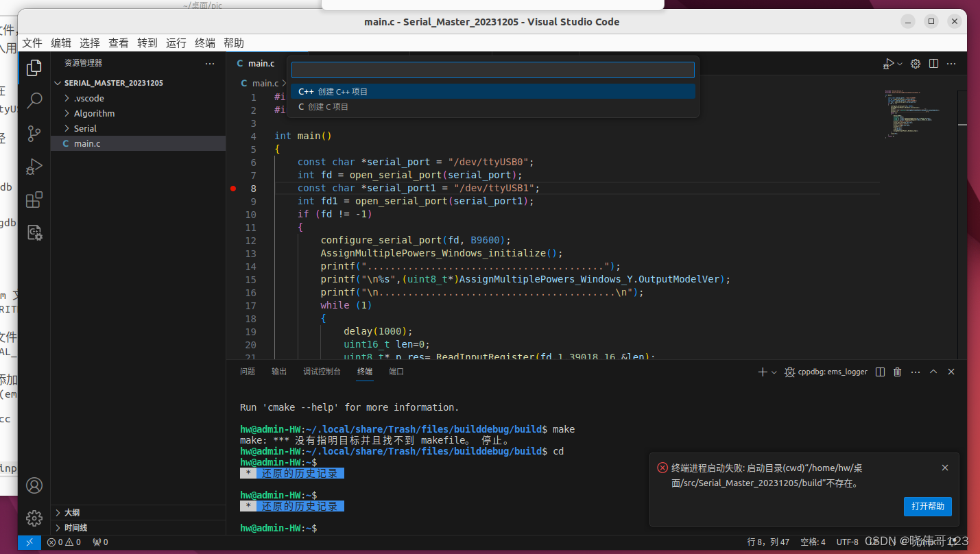Click the 行 8, 列 47 cursor position
The image size is (980, 554).
[x=768, y=542]
